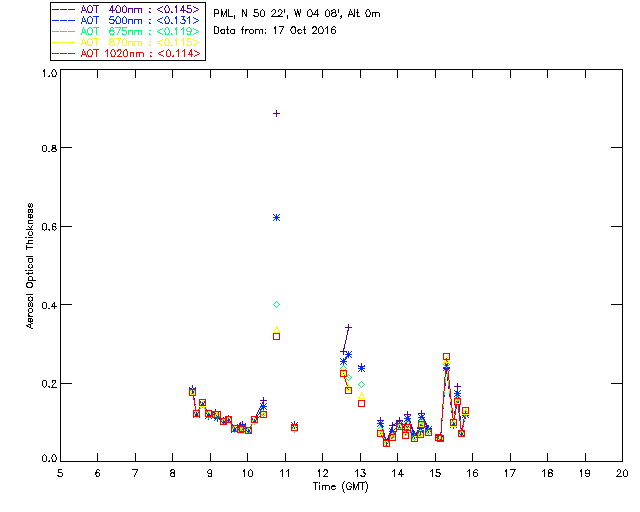This screenshot has width=640, height=512.
Task: Select the x-axis tick label 18
Action: click(x=547, y=473)
